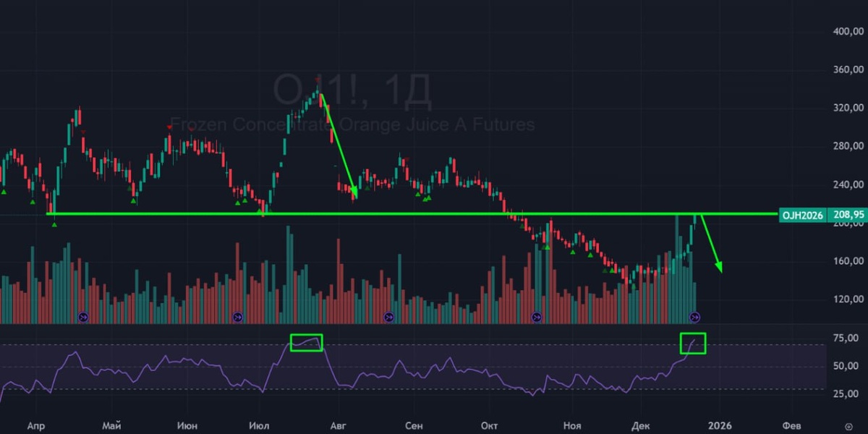Click the late August contract switch marker
Image resolution: width=868 pixels, height=434 pixels.
(388, 317)
